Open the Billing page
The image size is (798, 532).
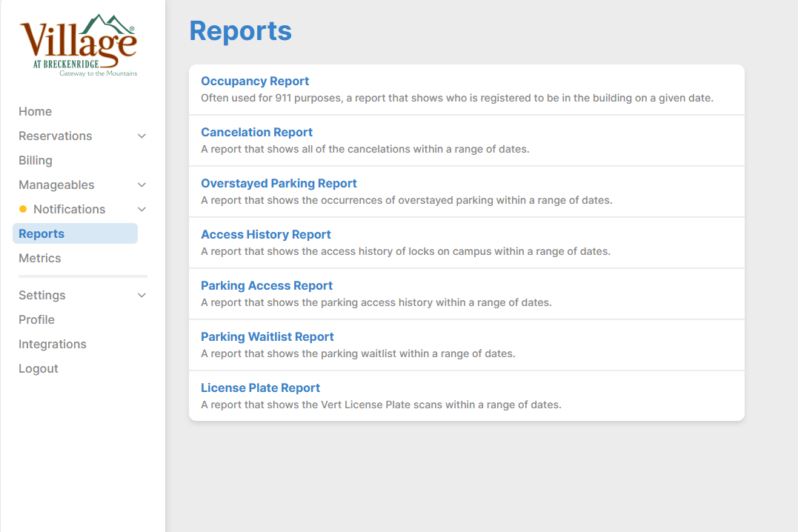(36, 161)
